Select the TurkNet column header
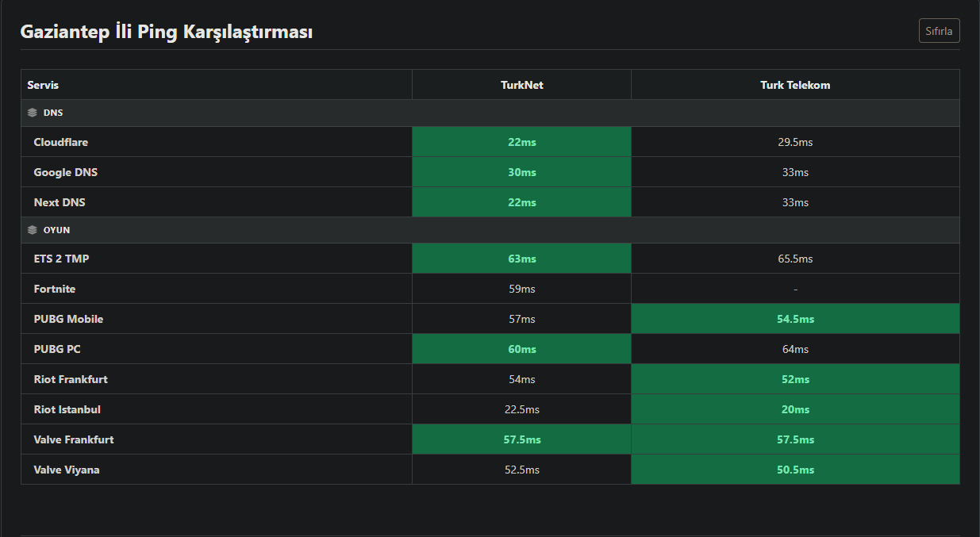Viewport: 980px width, 537px height. (x=522, y=85)
